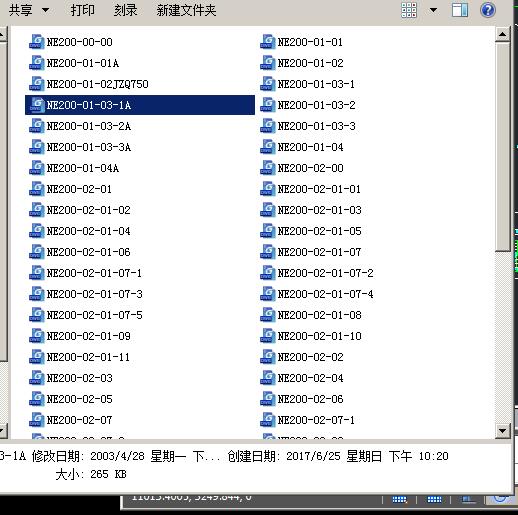Create a folder with 新建文件夹
Image resolution: width=518 pixels, height=515 pixels.
click(186, 10)
